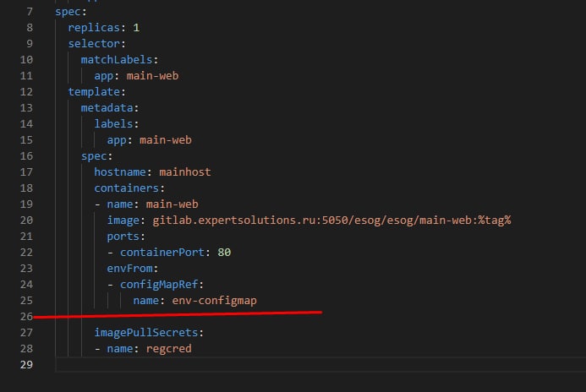The width and height of the screenshot is (586, 392).
Task: Place cursor on top-level 'spec' key, line 7
Action: [68, 12]
